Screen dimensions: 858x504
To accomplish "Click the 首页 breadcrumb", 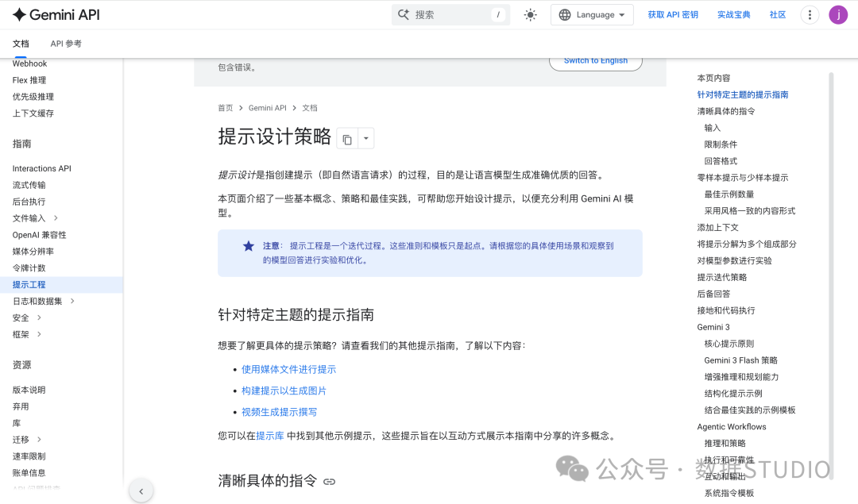I will click(226, 108).
